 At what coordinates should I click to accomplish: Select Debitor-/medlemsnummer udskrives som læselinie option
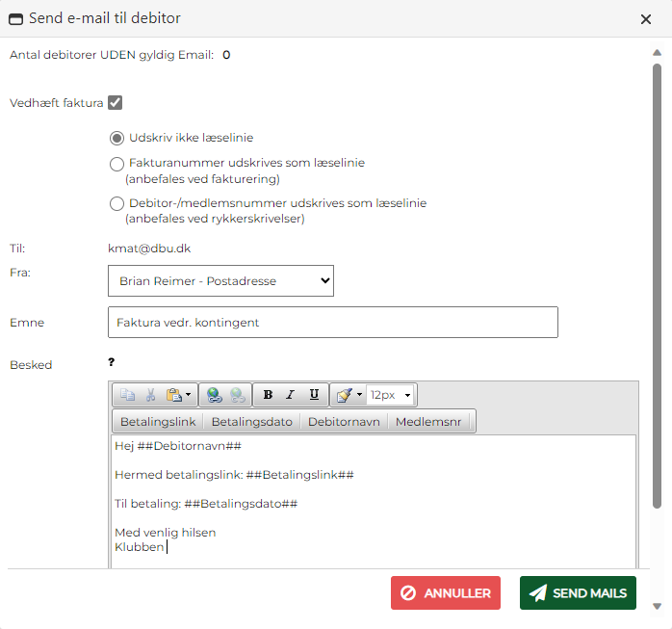[116, 203]
